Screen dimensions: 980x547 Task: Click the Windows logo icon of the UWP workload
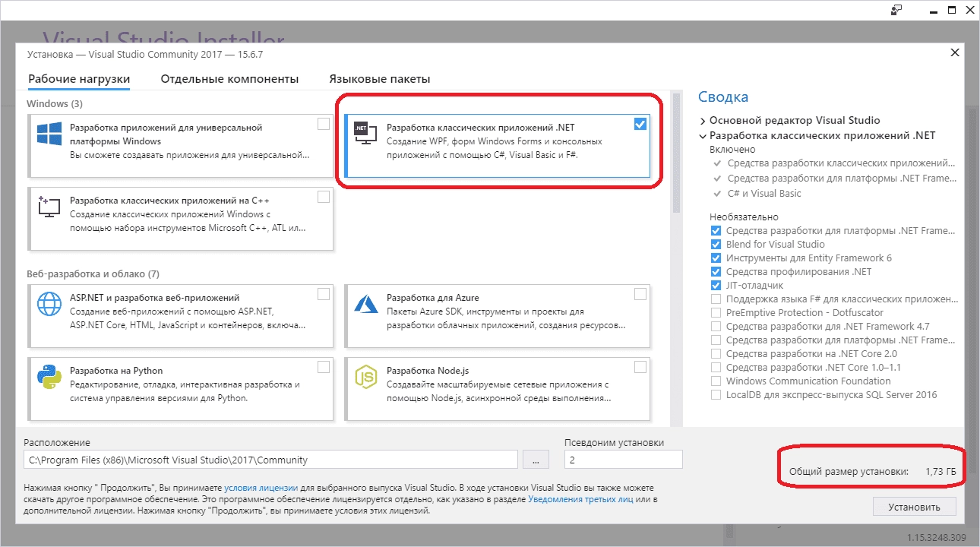click(x=49, y=134)
